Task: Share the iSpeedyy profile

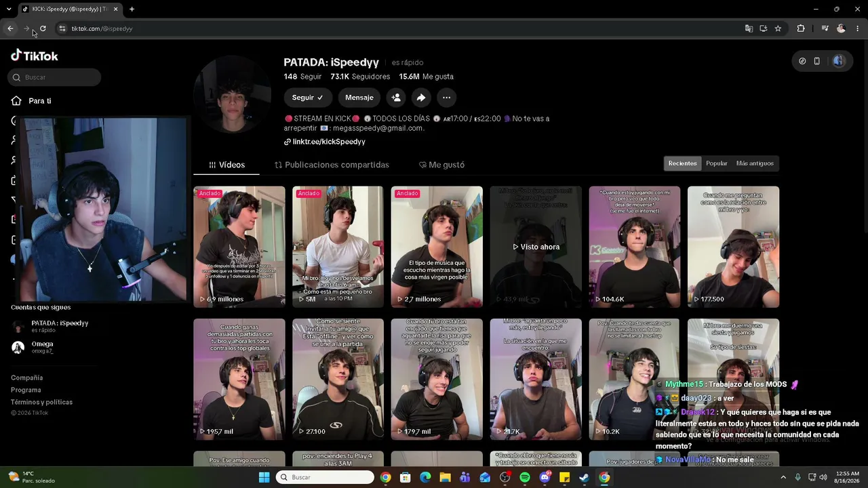Action: point(421,98)
